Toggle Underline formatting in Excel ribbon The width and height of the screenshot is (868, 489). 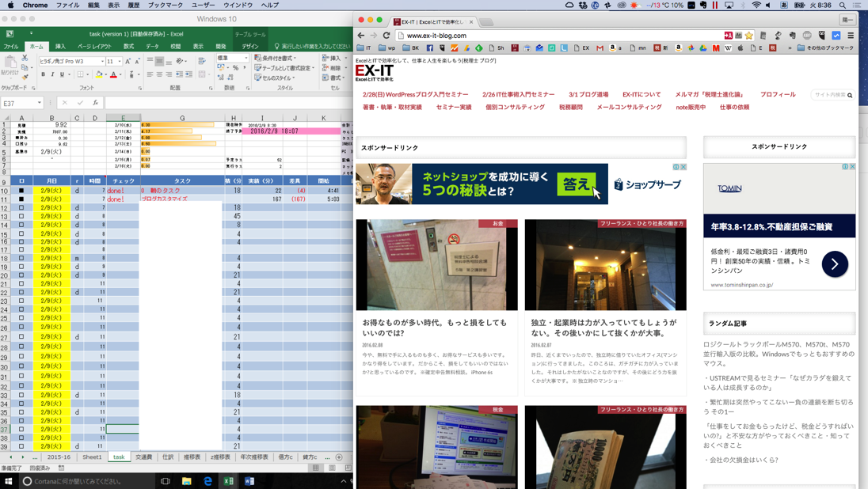pos(62,74)
